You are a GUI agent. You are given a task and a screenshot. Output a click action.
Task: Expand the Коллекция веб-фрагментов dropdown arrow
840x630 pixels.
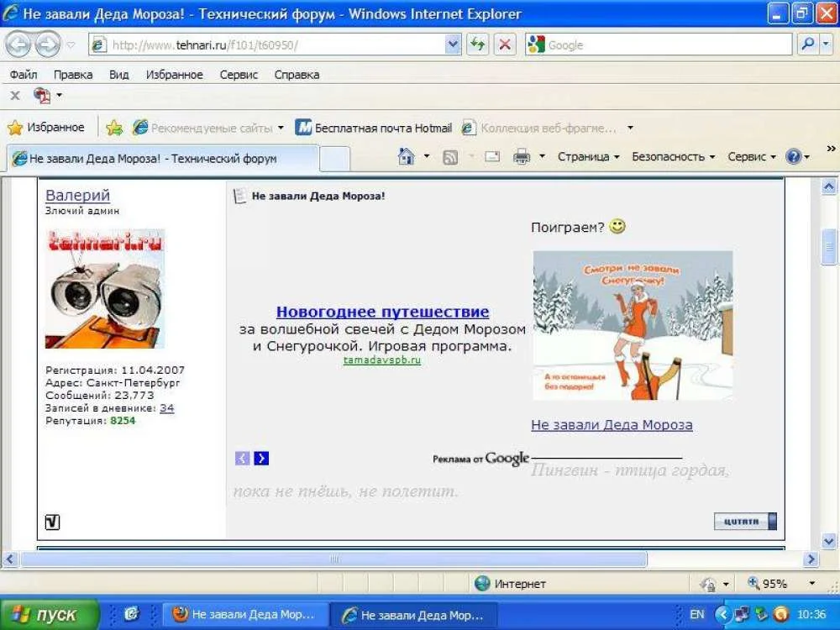click(x=630, y=128)
